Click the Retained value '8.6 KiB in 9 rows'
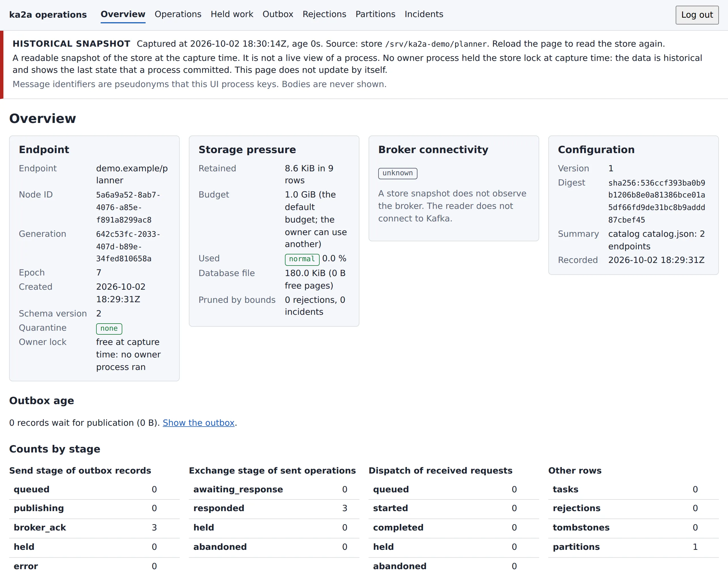This screenshot has width=728, height=576. click(309, 174)
